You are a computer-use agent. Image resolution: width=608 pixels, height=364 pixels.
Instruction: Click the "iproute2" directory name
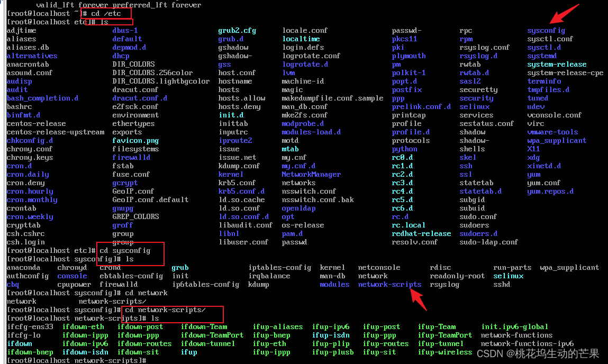click(235, 141)
